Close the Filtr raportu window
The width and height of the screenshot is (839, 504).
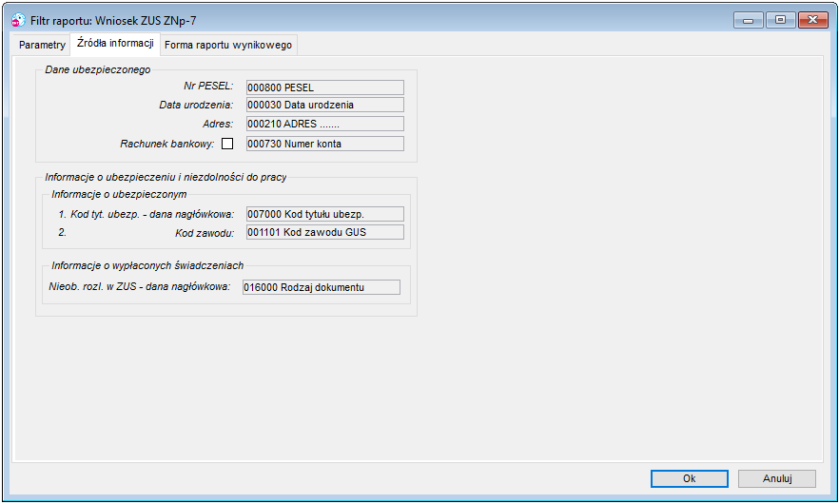812,20
